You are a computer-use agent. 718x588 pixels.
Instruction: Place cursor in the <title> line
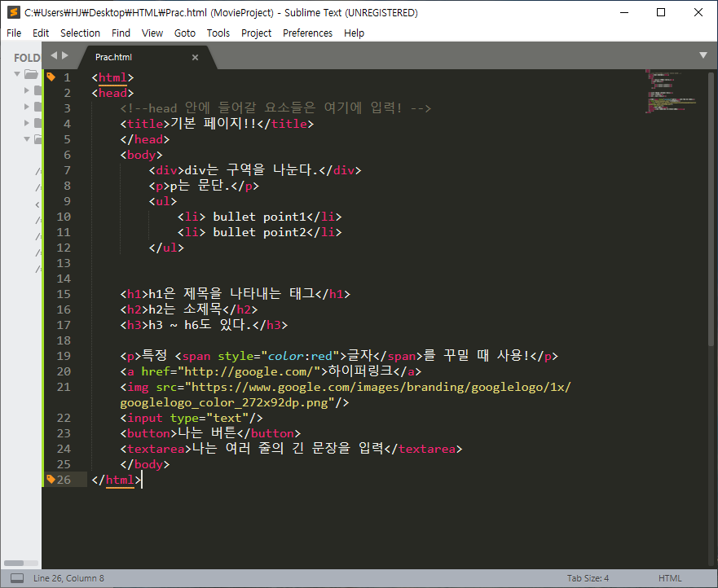[x=217, y=124]
